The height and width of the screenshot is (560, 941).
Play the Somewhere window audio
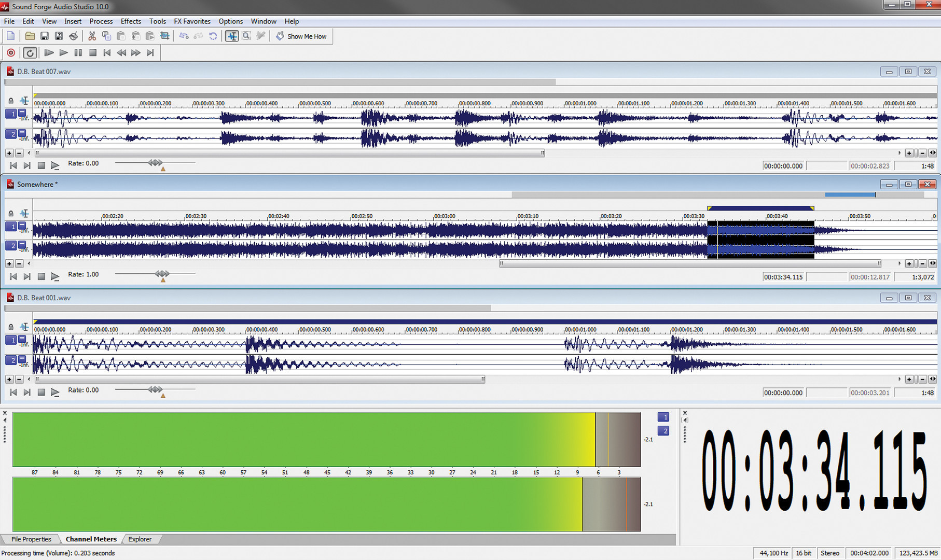coord(55,277)
